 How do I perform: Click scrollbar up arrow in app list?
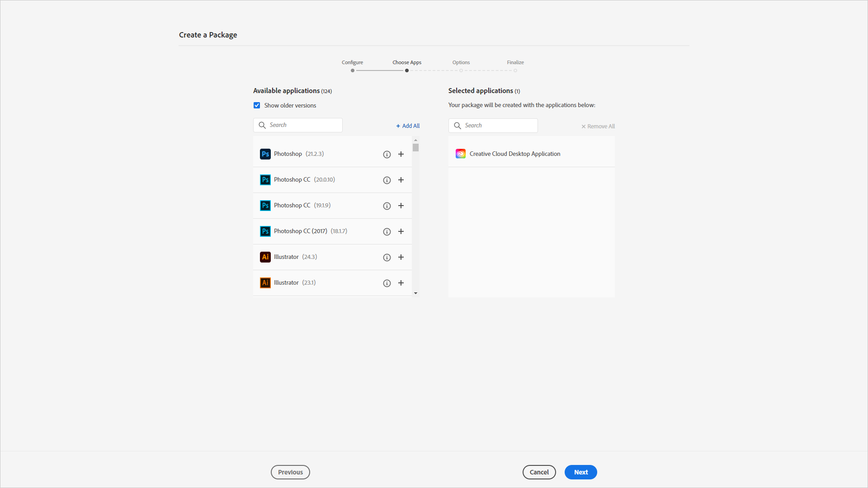coord(416,140)
